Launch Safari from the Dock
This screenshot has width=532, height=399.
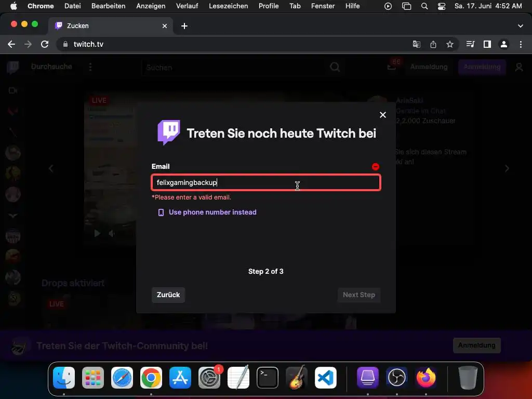point(122,378)
